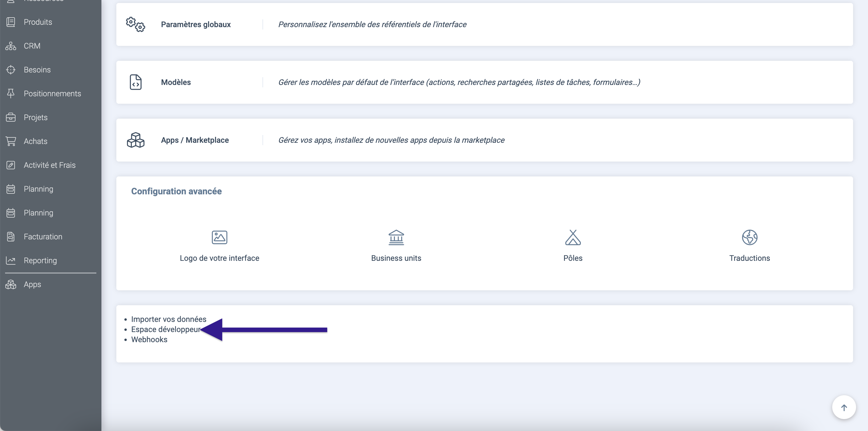868x431 pixels.
Task: Click the scroll-to-top arrow button
Action: pyautogui.click(x=844, y=407)
